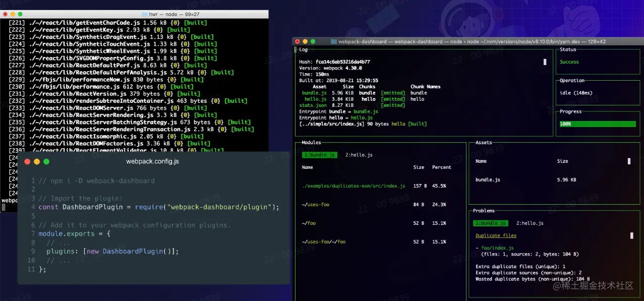The image size is (644, 301).
Task: Click bundle.js in the Assets panel
Action: [x=488, y=179]
